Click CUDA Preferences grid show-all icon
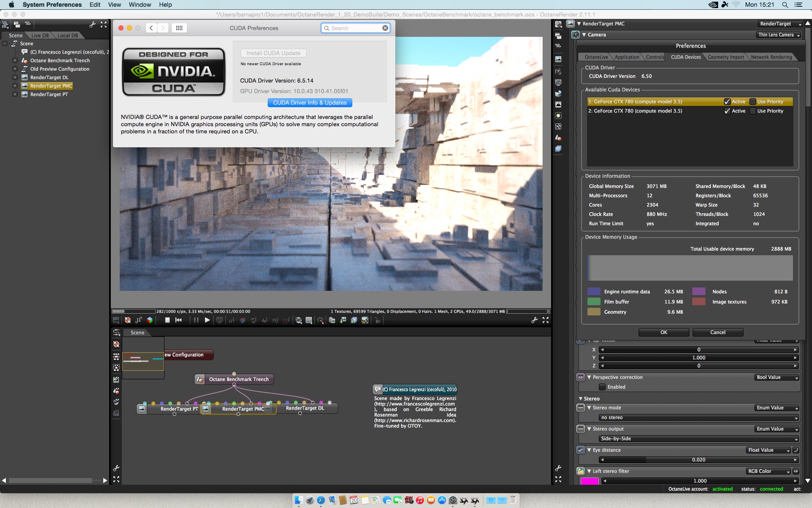 179,28
